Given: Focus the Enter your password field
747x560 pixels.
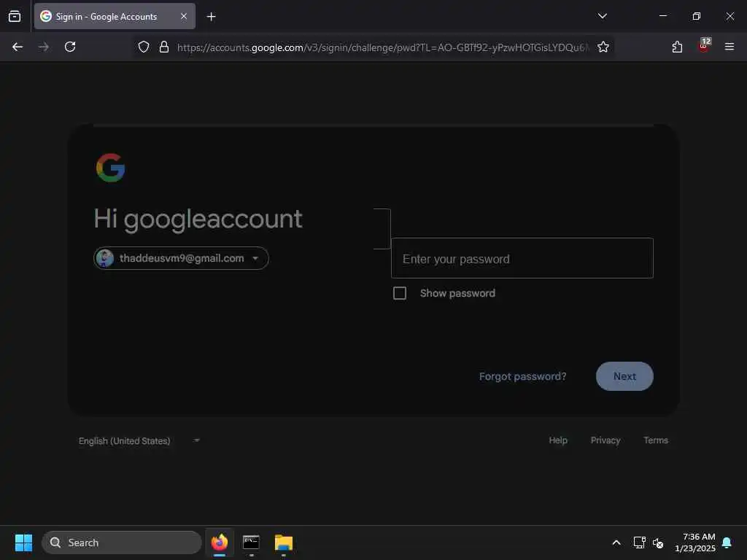Looking at the screenshot, I should click(x=522, y=259).
